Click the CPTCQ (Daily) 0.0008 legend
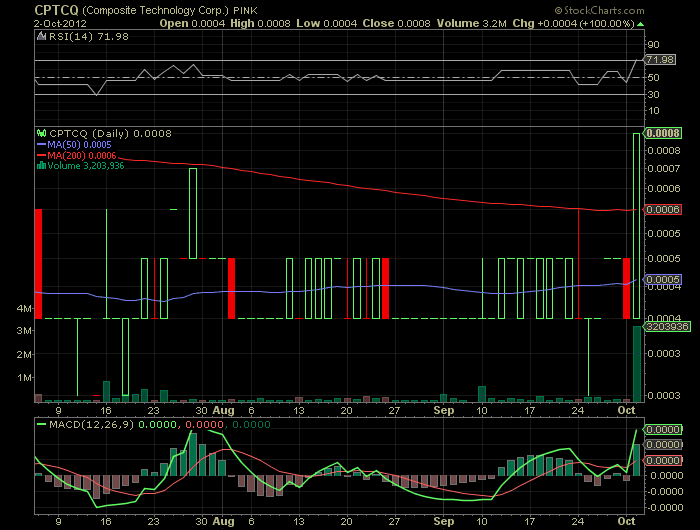 pos(110,134)
